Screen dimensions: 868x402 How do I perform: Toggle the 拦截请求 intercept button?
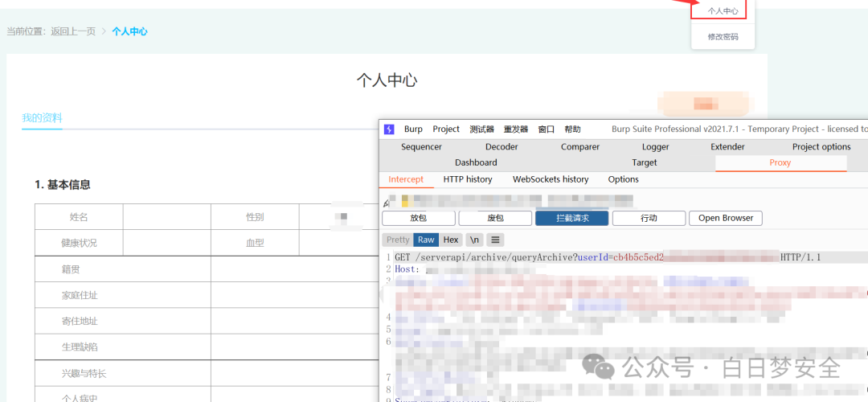[x=572, y=218]
